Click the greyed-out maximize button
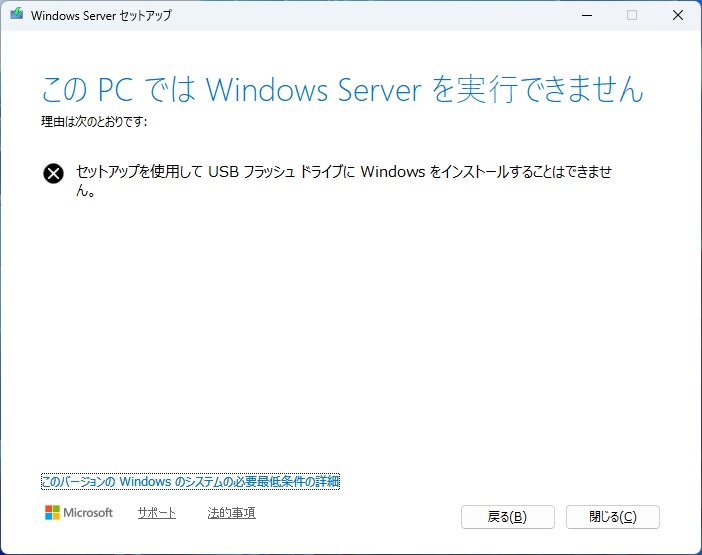The image size is (702, 555). tap(632, 15)
